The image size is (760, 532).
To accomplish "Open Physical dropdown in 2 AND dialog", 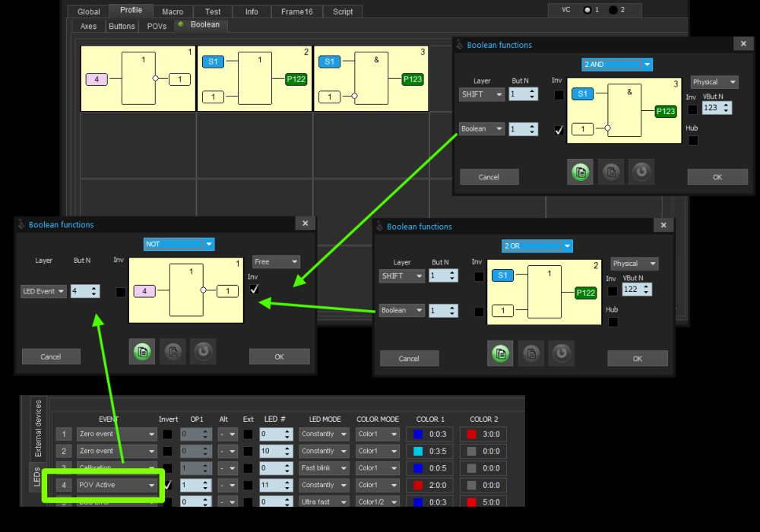I will [714, 82].
